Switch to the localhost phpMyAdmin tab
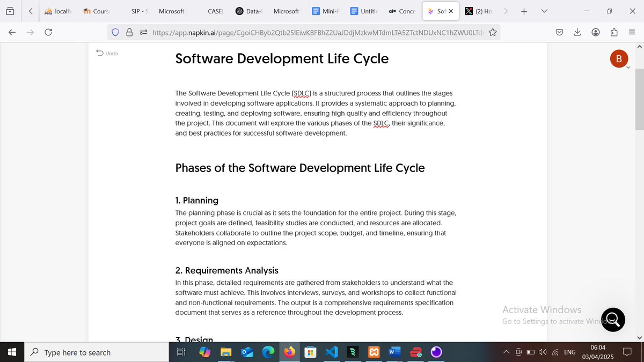Viewport: 644px width, 362px height. coord(58,11)
